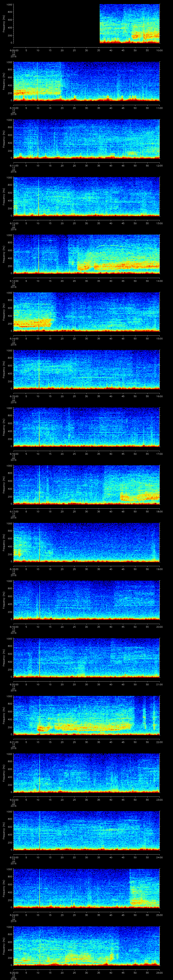Click the 6:23:00 time axis label
Screen dimensions: 173x980
coord(13,857)
